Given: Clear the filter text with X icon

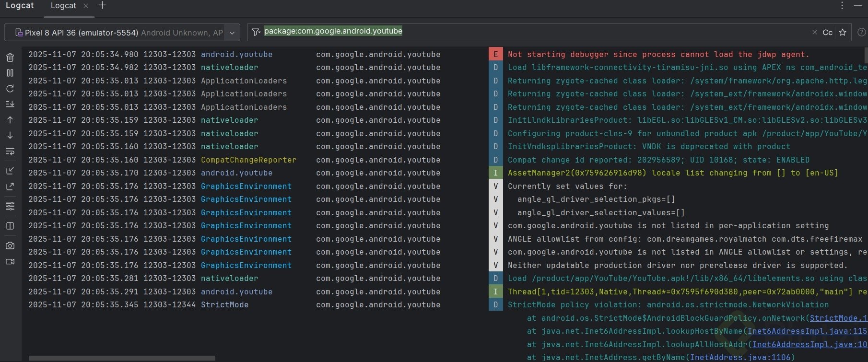Looking at the screenshot, I should click(814, 32).
